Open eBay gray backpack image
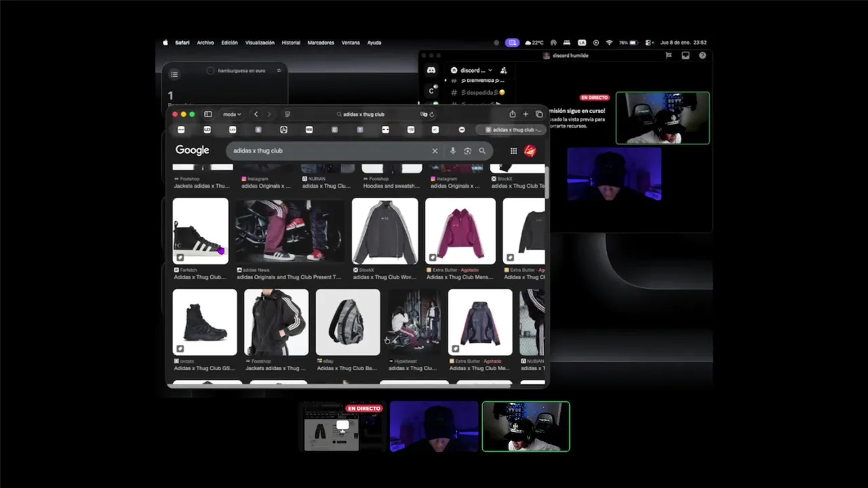The image size is (868, 488). click(x=348, y=322)
